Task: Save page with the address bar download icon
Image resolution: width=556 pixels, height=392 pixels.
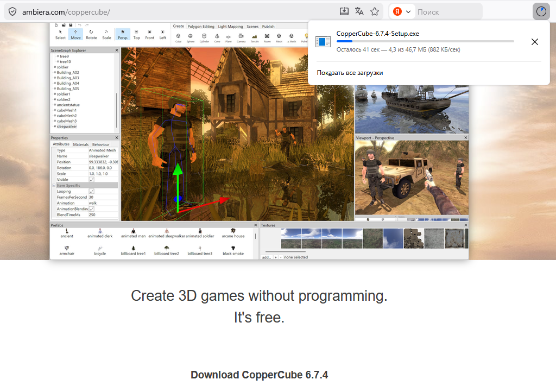Action: click(344, 12)
